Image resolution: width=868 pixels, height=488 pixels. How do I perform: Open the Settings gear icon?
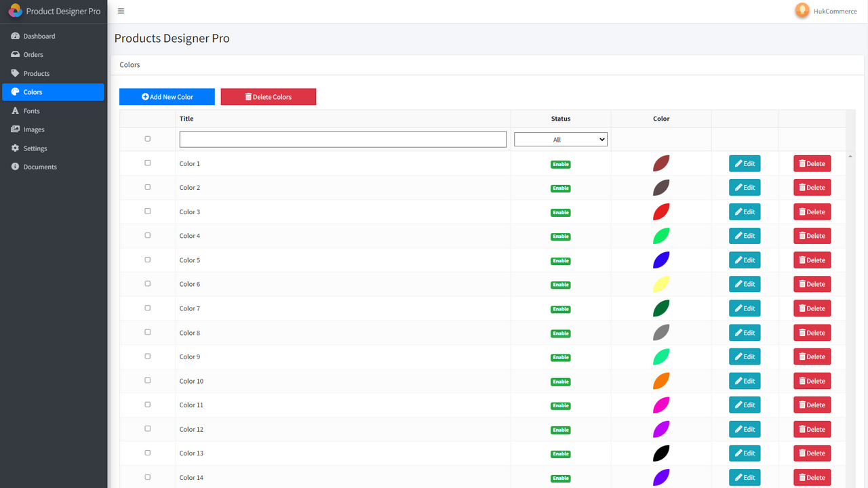coord(15,148)
